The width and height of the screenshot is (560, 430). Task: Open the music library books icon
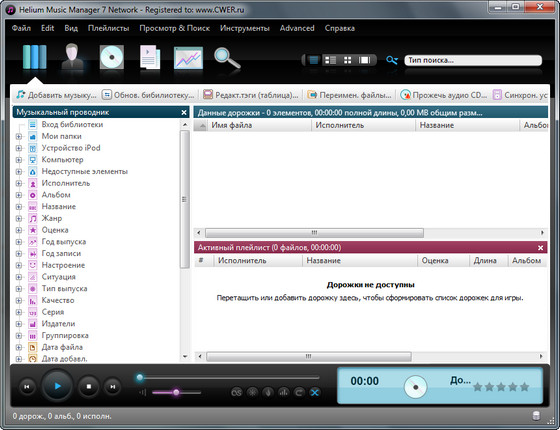click(x=35, y=57)
